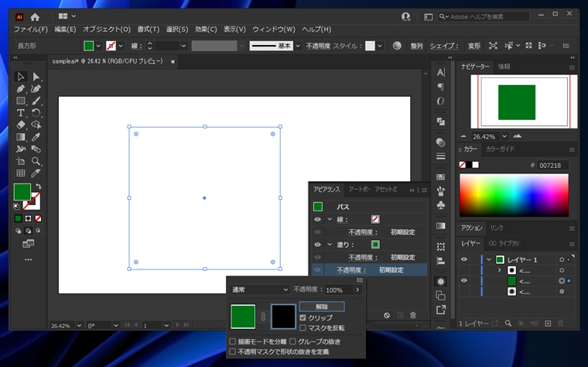The width and height of the screenshot is (588, 367).
Task: Select the Eraser tool
Action: coord(21,125)
